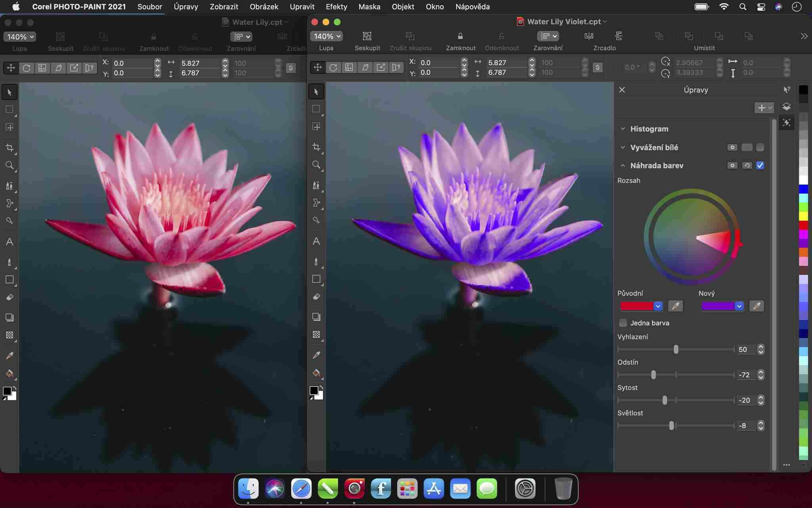The height and width of the screenshot is (508, 812).
Task: Pick original color with Původní eyedropper
Action: click(x=676, y=306)
